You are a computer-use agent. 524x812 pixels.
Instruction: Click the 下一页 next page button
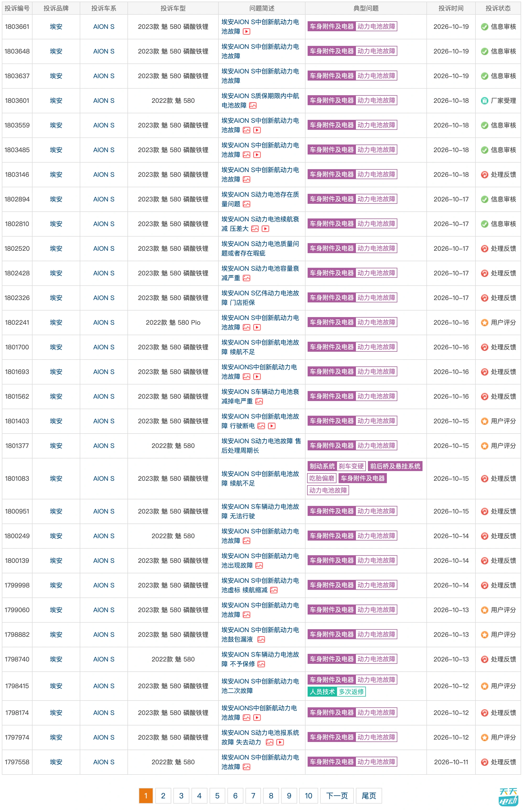coord(337,796)
